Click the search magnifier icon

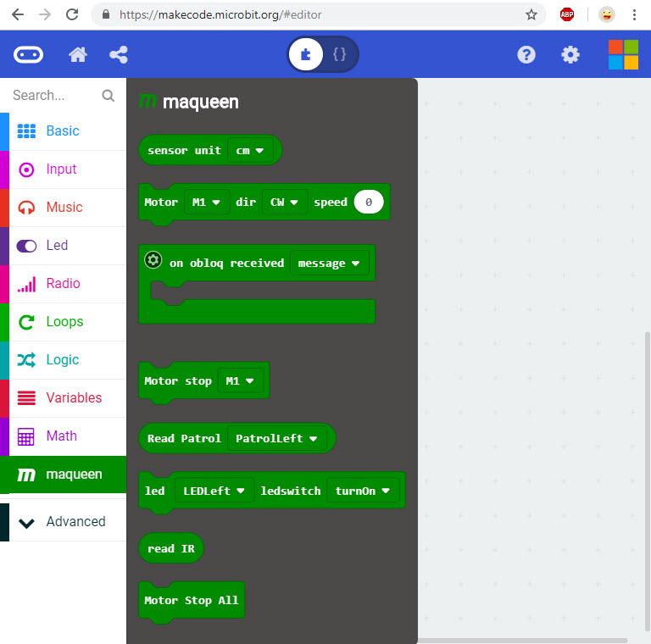[108, 96]
